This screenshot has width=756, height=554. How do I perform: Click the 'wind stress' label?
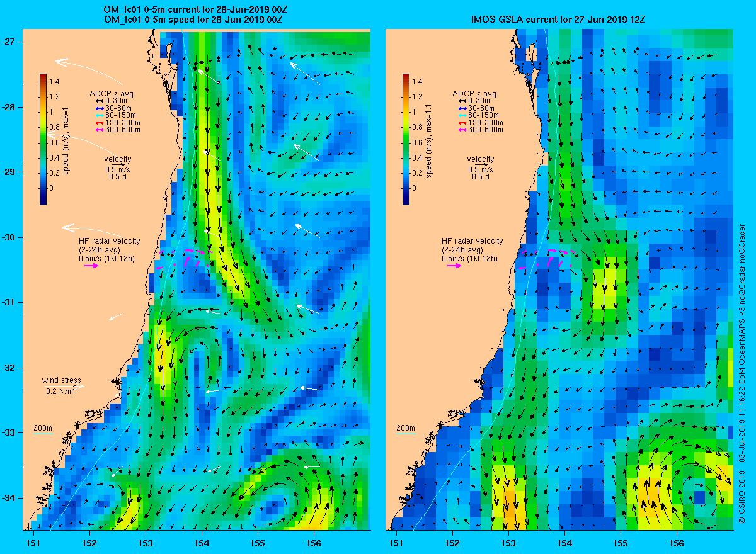point(61,380)
